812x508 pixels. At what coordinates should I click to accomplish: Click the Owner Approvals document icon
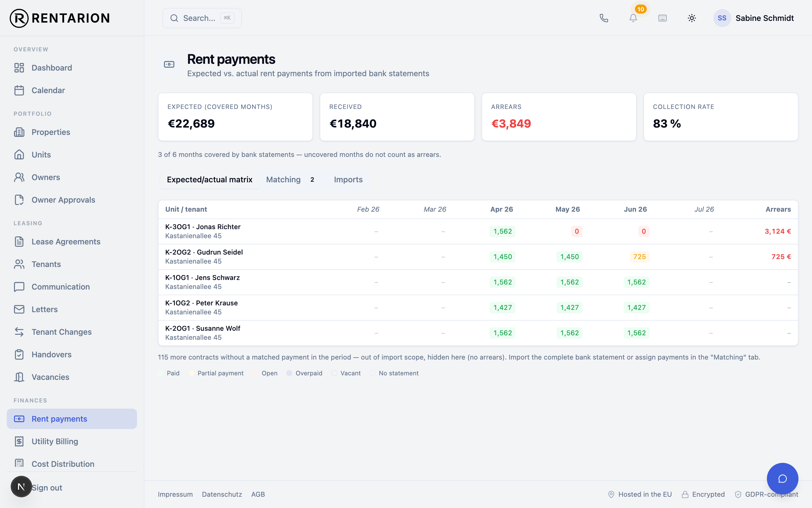(x=19, y=200)
